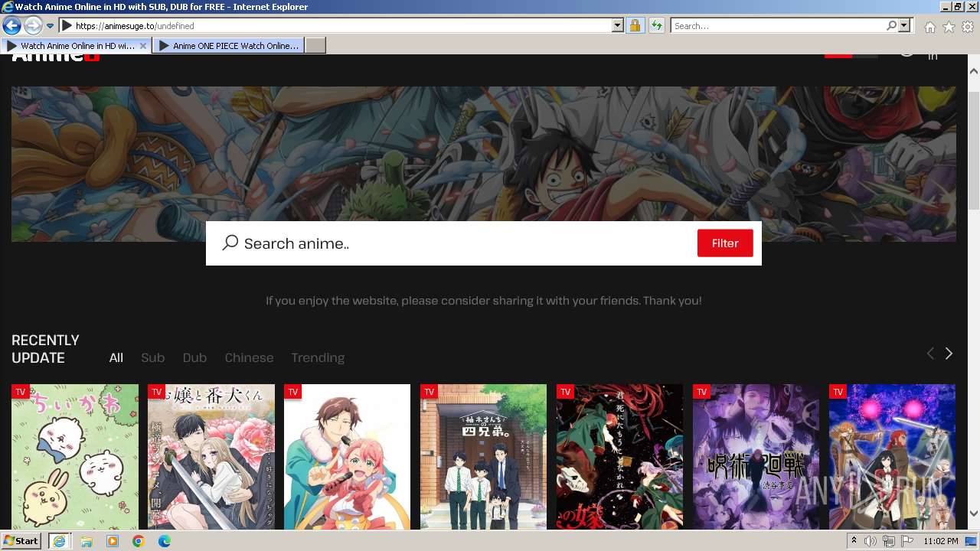Click the page scrollbar down arrow

coord(974,514)
